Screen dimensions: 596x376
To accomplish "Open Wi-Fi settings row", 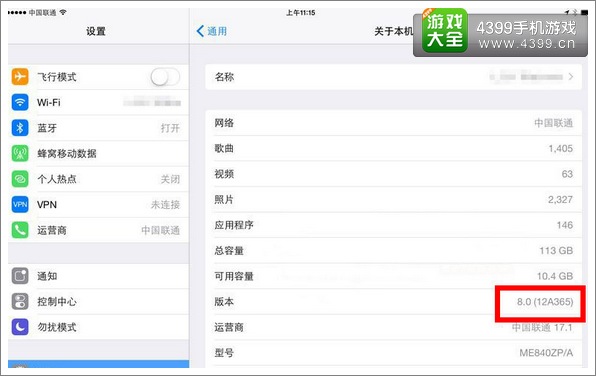I will coord(98,102).
